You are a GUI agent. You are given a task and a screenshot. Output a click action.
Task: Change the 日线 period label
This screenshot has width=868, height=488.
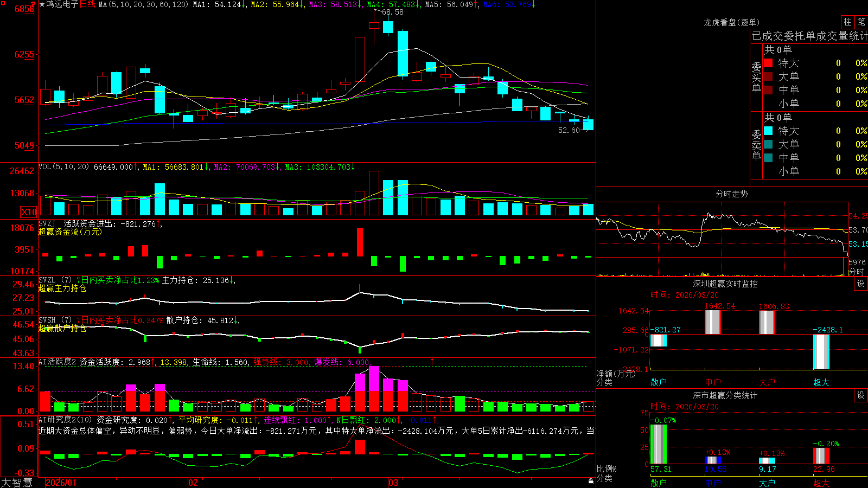point(87,4)
